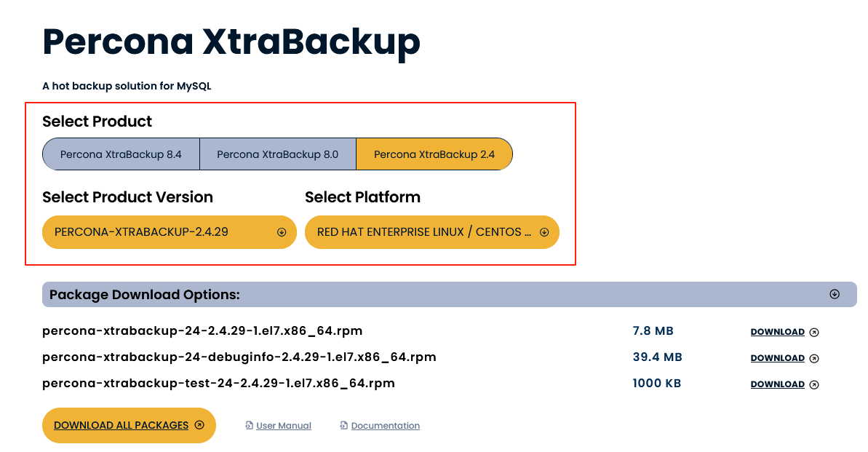The image size is (868, 452).
Task: Select Percona XtraBackup 2.4 product tab
Action: coord(434,154)
